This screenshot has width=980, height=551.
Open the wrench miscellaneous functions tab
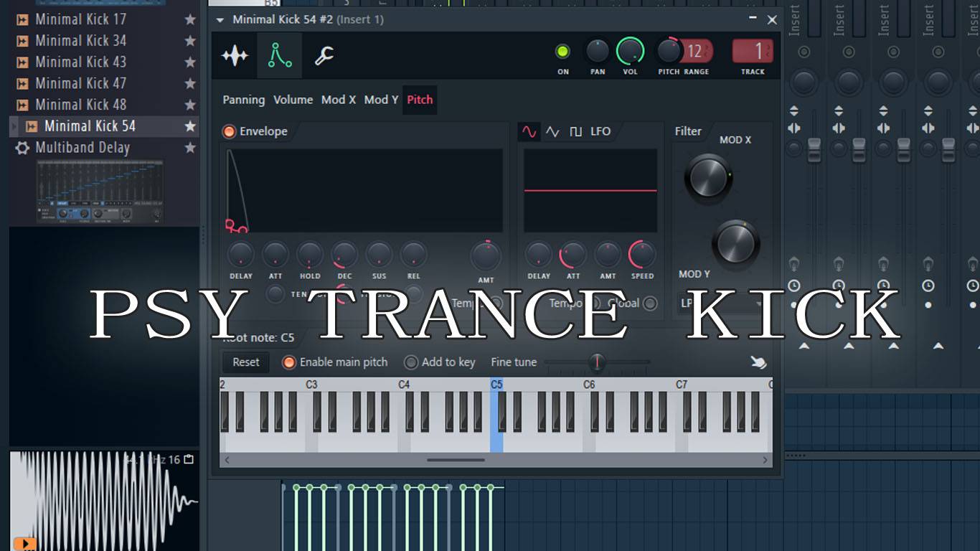pos(324,55)
